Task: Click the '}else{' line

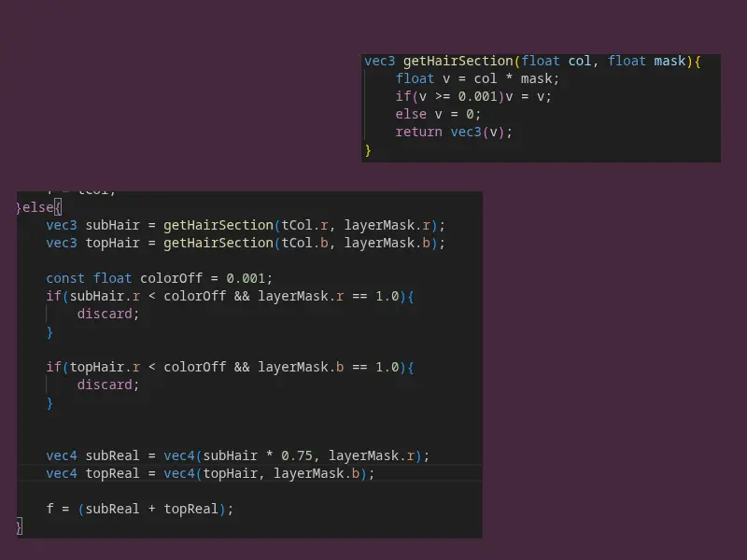Action: (38, 207)
